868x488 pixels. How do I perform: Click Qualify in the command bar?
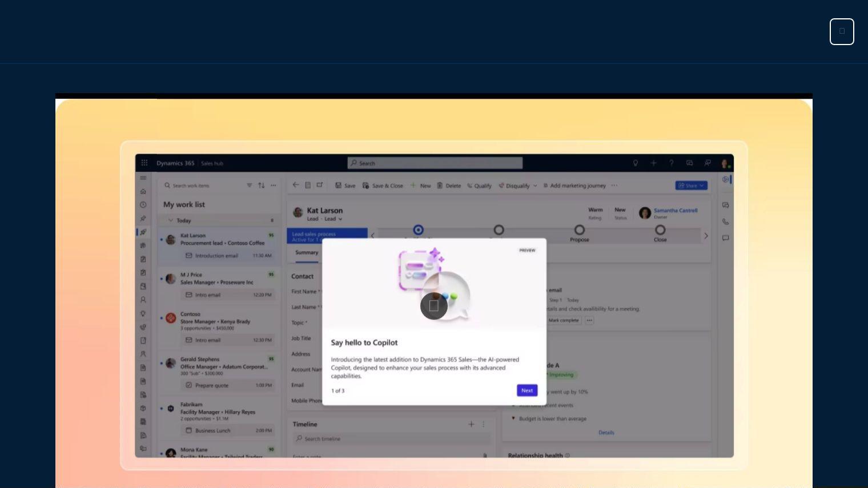point(479,185)
